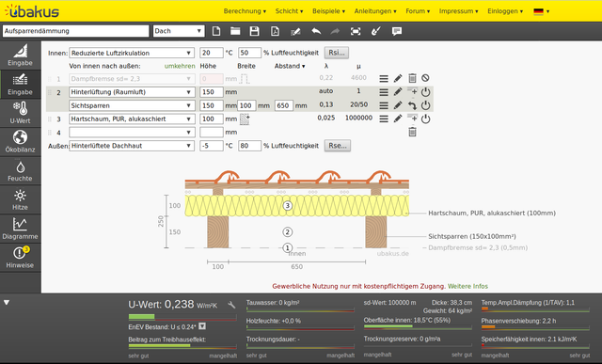This screenshot has height=364, width=602.
Task: Open the Beispiele menu
Action: tap(328, 11)
